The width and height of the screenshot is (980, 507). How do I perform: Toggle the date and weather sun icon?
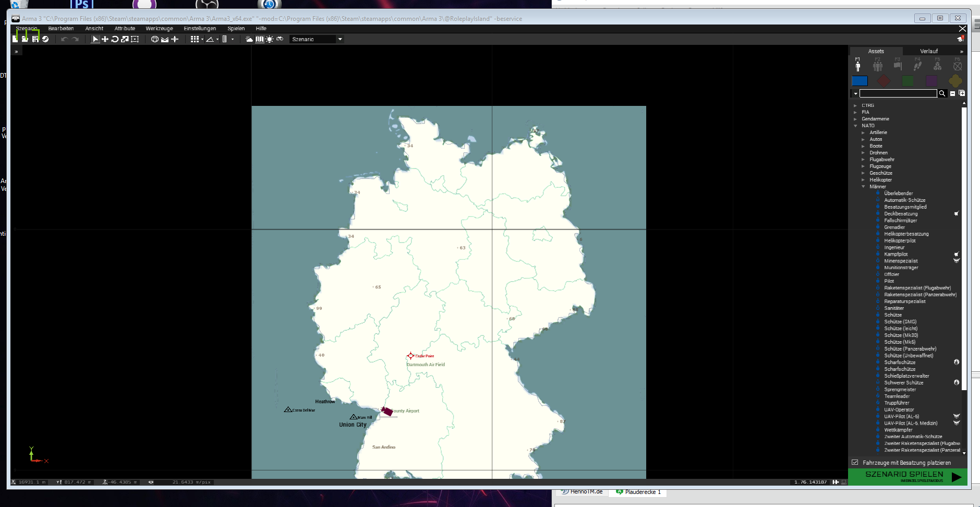269,39
